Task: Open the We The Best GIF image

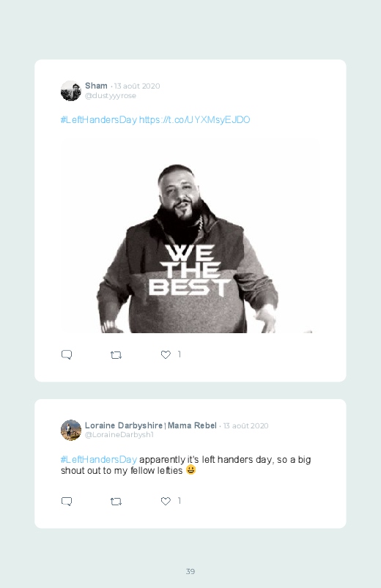Action: pos(190,236)
